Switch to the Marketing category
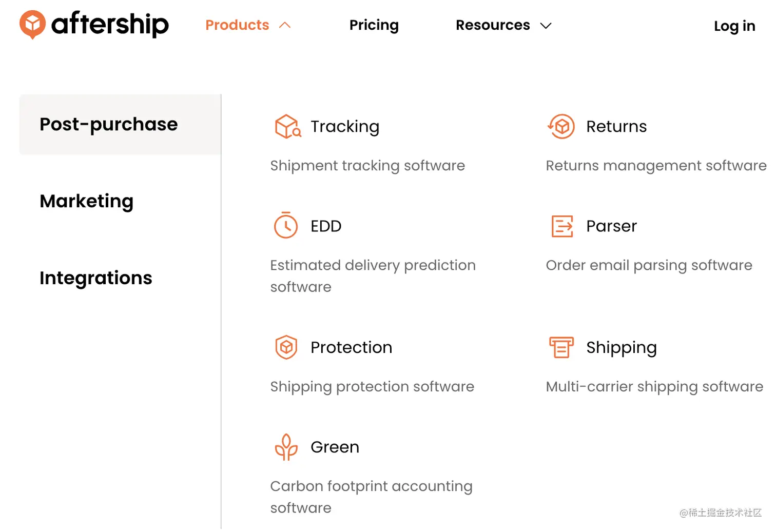This screenshot has height=532, width=776. click(x=86, y=201)
